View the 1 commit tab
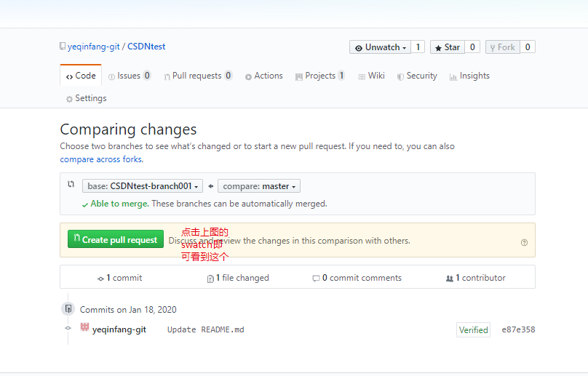Viewport: 588px width, 376px height. (119, 278)
